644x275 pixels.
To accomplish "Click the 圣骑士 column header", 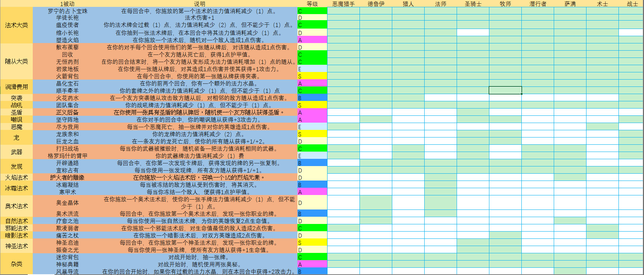I will point(473,4).
